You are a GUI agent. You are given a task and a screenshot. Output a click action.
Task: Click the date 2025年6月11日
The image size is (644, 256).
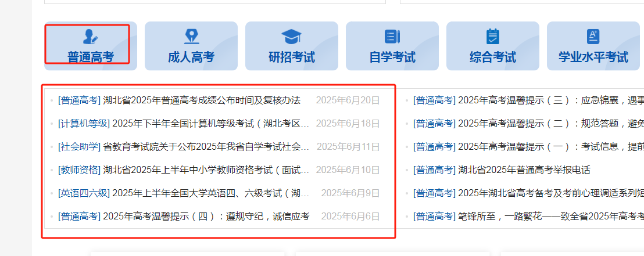pos(348,146)
